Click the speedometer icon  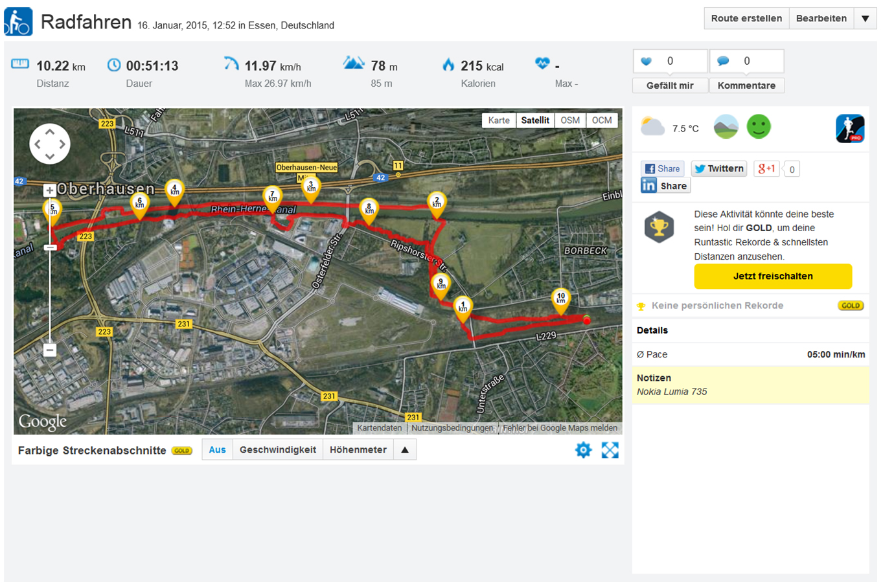click(231, 63)
